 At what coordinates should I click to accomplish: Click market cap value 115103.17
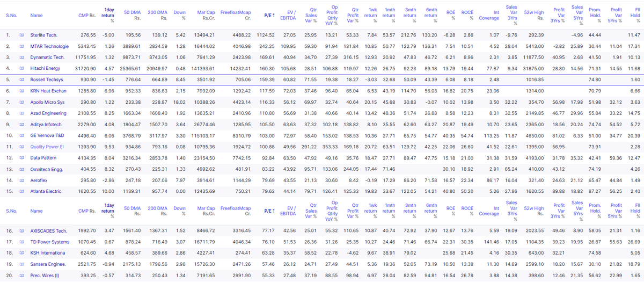[x=204, y=135]
